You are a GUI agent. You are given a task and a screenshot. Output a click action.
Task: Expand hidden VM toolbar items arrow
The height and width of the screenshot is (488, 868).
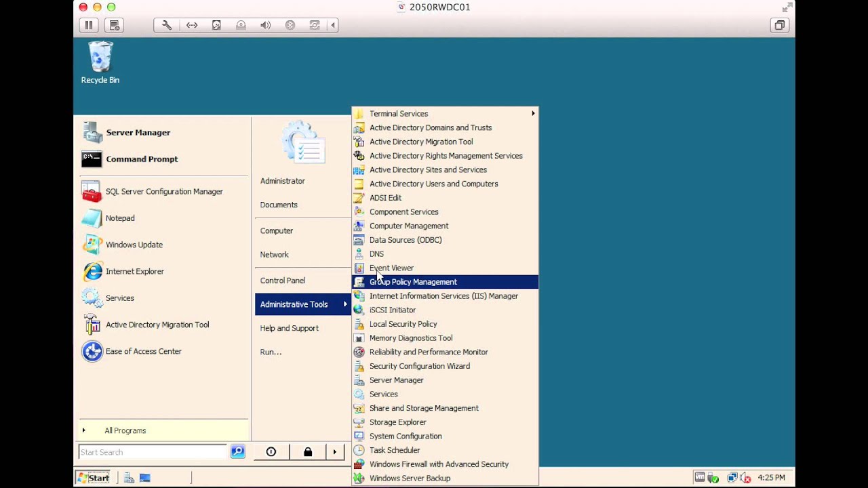(333, 25)
